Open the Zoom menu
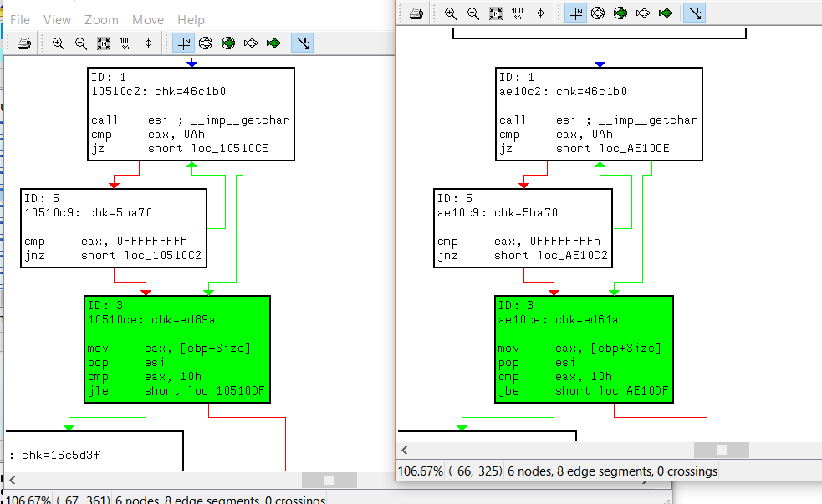 pyautogui.click(x=101, y=19)
